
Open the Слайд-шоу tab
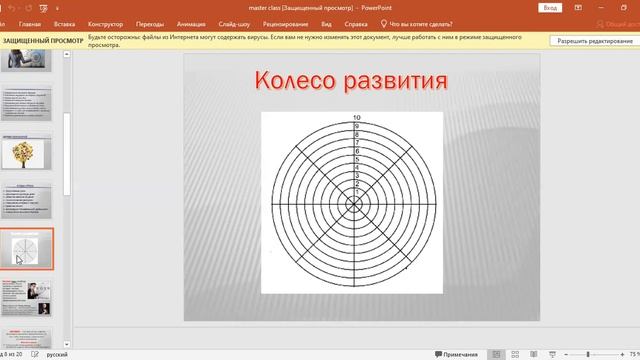tap(234, 24)
